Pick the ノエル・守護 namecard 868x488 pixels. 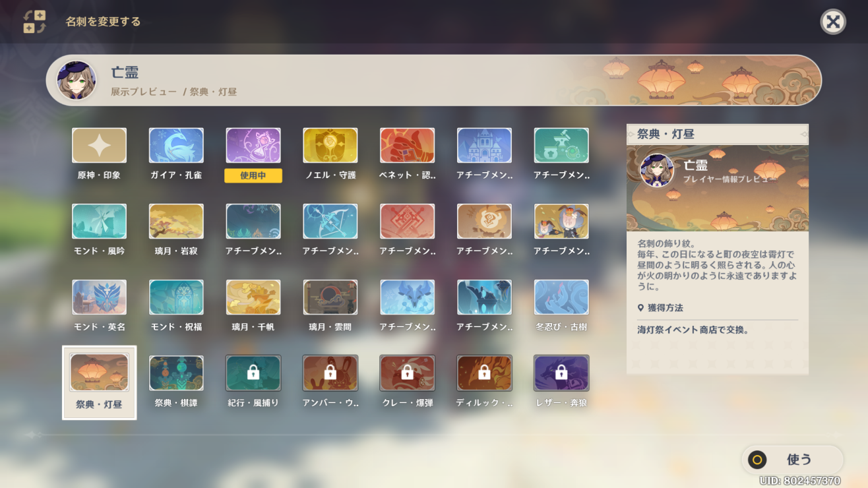tap(330, 146)
